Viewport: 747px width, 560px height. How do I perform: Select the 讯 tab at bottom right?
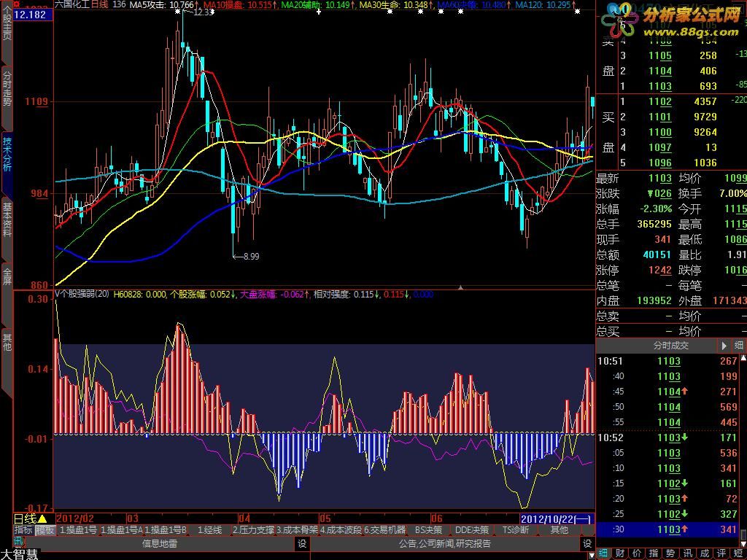pyautogui.click(x=688, y=554)
